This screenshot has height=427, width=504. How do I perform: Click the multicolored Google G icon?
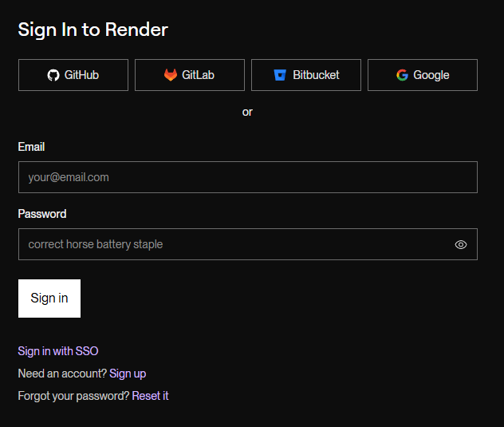[402, 75]
